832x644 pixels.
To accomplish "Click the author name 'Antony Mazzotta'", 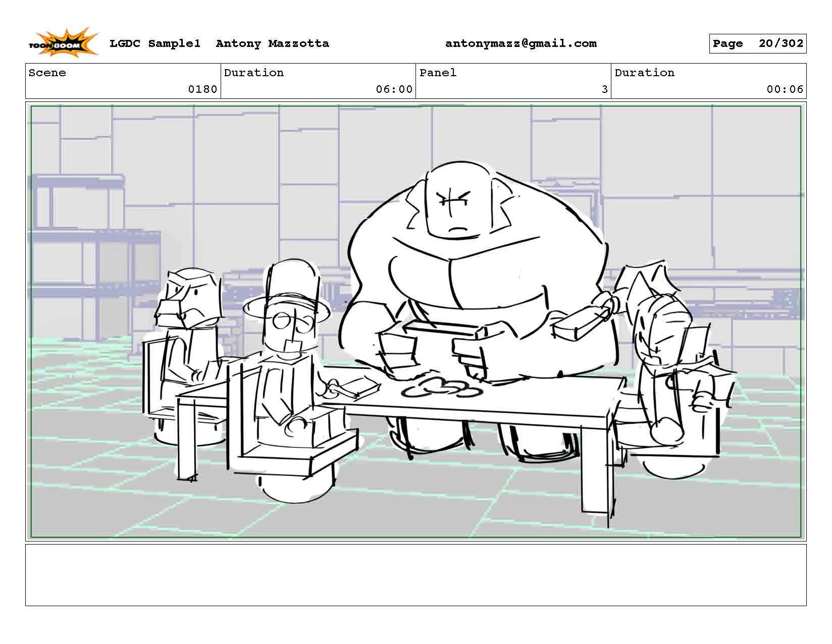I will [273, 43].
